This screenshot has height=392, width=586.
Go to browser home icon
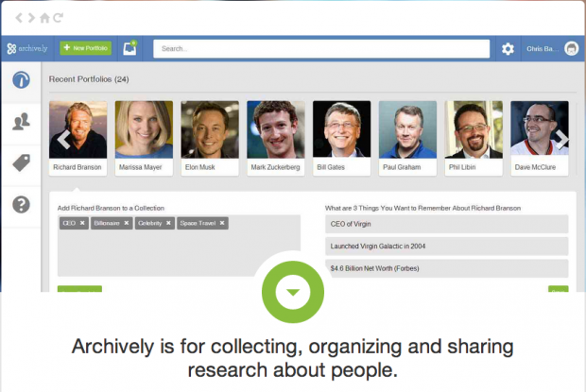click(44, 18)
